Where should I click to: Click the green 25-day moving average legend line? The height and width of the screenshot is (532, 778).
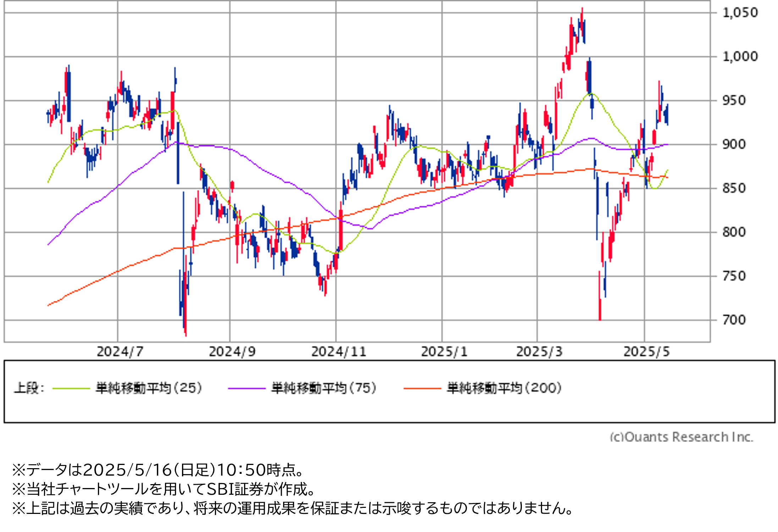[x=71, y=388]
